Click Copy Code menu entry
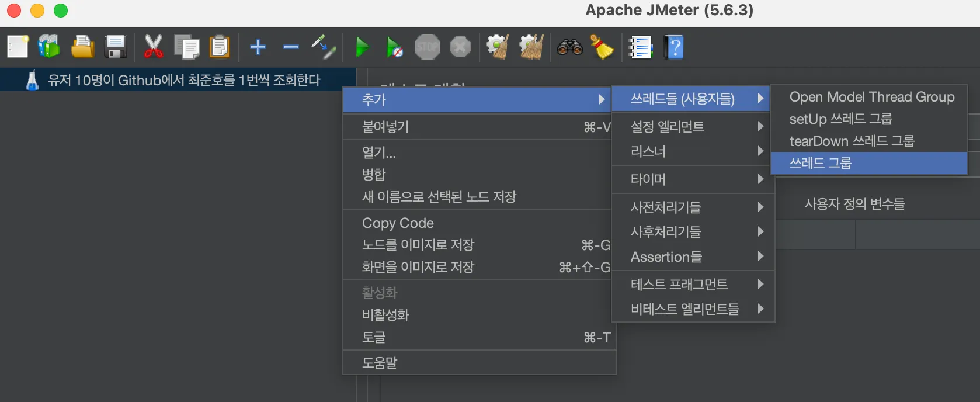980x402 pixels. click(398, 223)
